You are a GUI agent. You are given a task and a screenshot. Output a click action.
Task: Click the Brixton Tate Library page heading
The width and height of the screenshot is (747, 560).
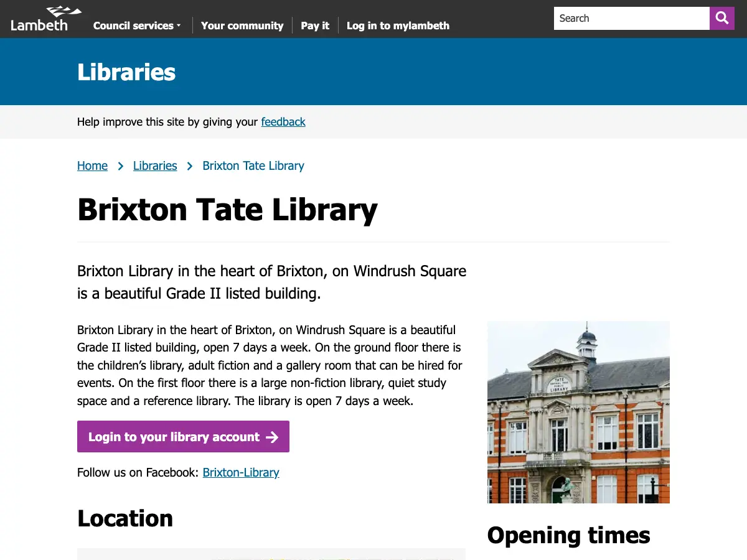click(227, 209)
